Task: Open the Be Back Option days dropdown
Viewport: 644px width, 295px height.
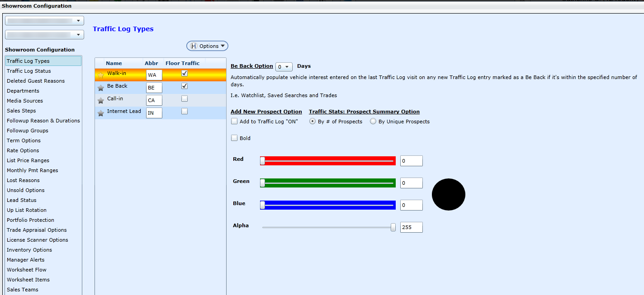Action: [284, 67]
